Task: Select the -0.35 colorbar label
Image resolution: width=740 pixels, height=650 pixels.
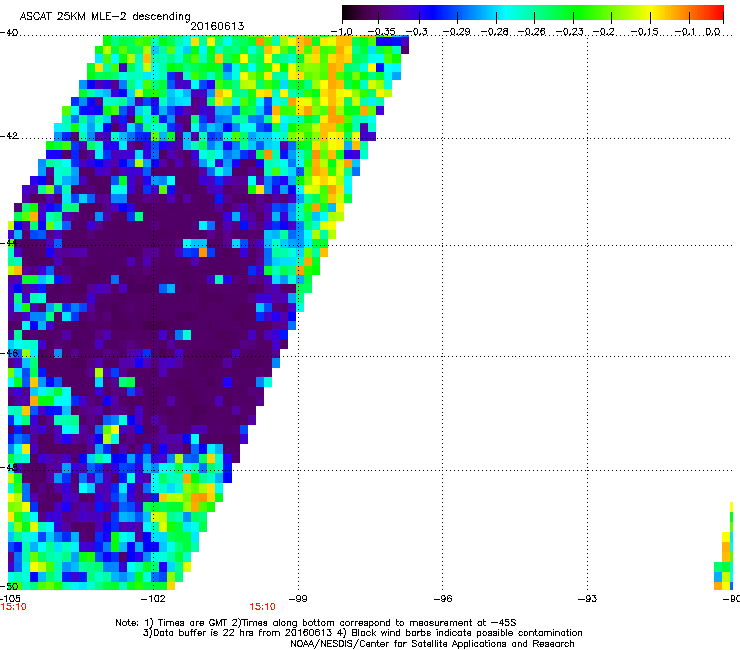Action: tap(381, 32)
